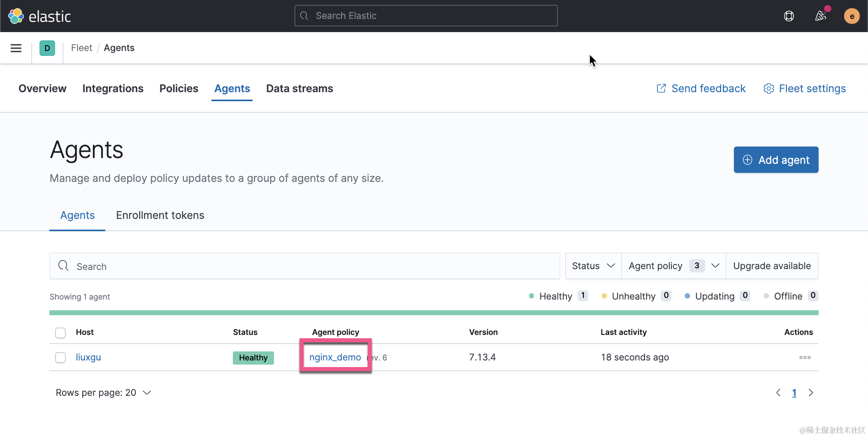Image resolution: width=868 pixels, height=437 pixels.
Task: Open the Rows per page dropdown
Action: coord(104,393)
